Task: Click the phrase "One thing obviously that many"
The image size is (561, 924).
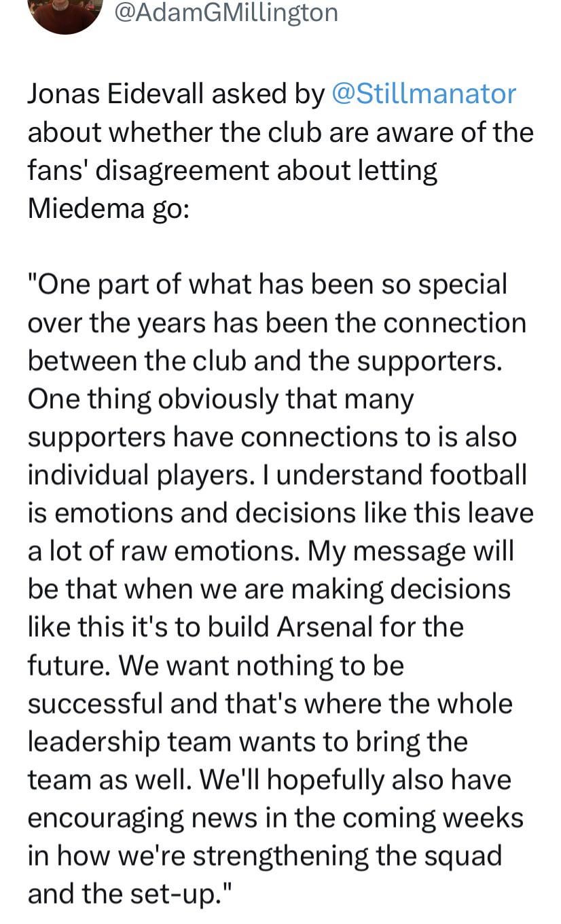Action: coord(221,399)
